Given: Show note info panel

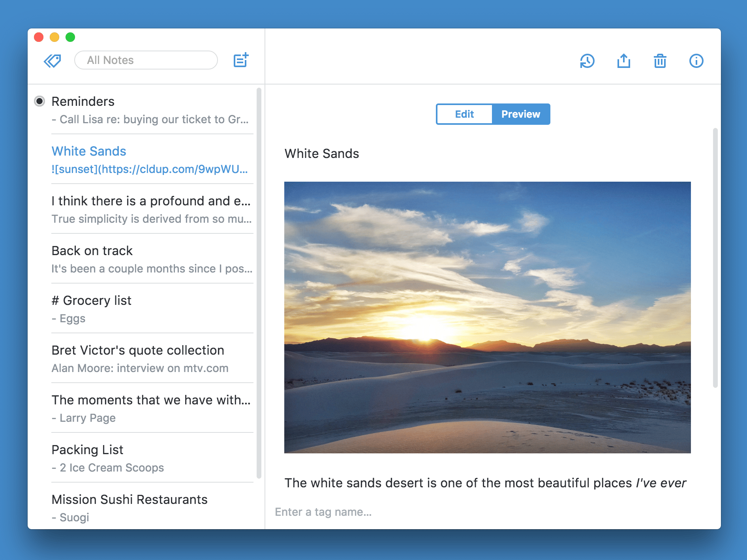Looking at the screenshot, I should coord(696,61).
